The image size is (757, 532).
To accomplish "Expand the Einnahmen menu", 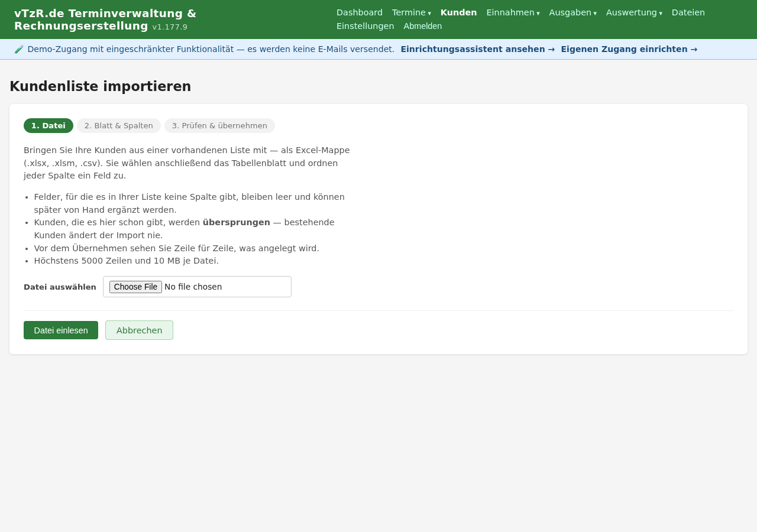I will 513,12.
